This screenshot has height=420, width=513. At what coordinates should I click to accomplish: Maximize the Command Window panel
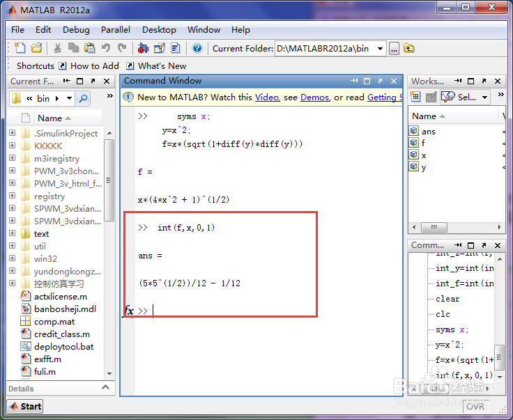coord(367,81)
